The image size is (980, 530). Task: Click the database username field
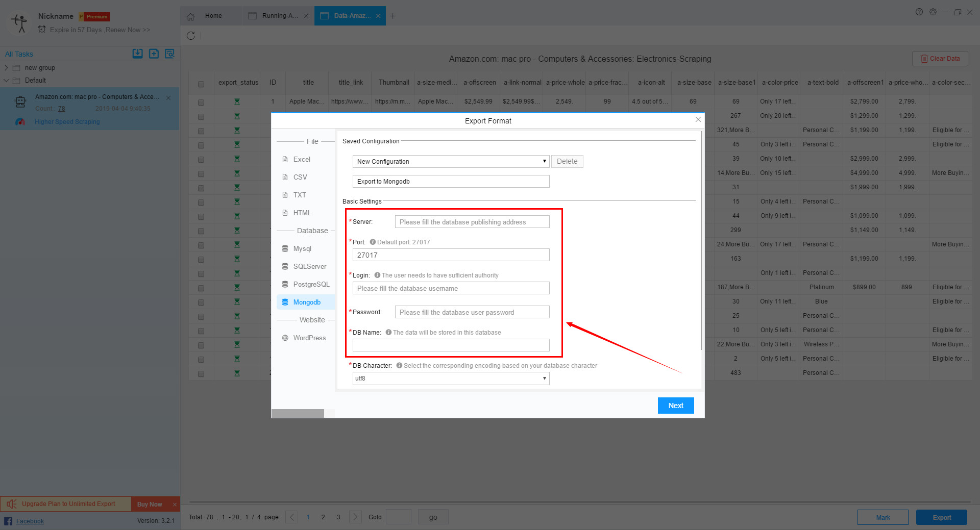(451, 289)
